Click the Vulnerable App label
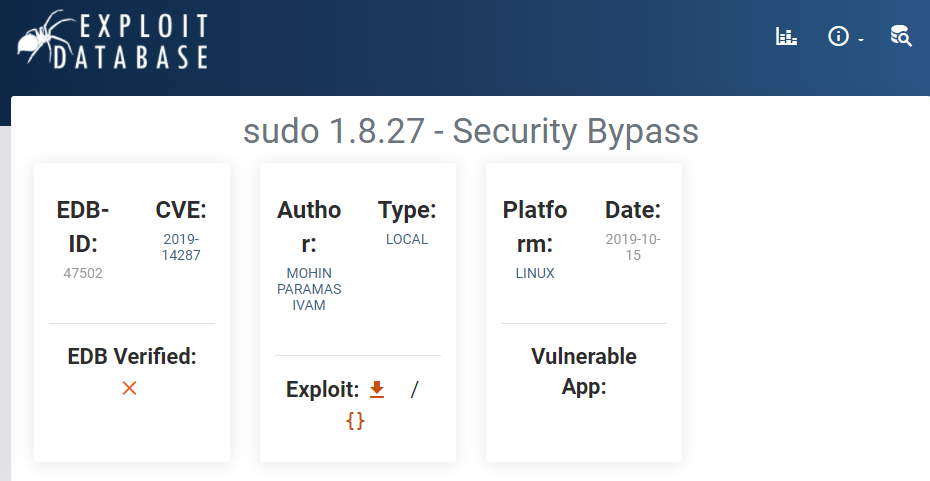The width and height of the screenshot is (930, 481). click(x=584, y=371)
